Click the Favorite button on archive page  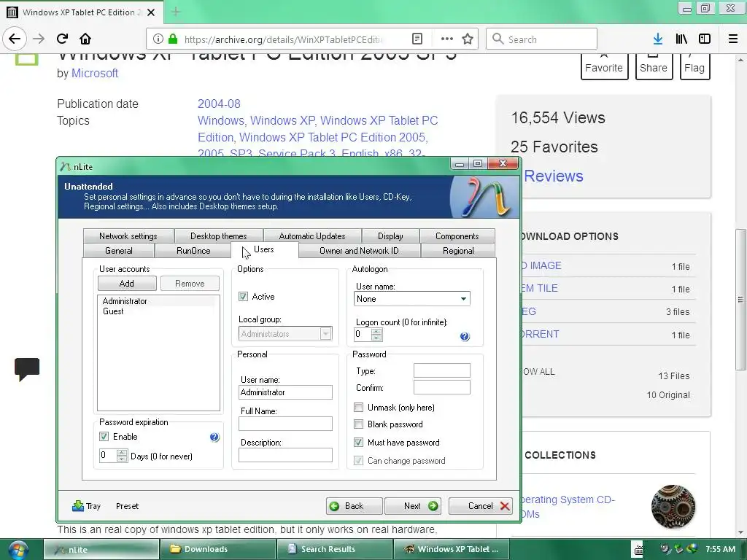(x=604, y=66)
